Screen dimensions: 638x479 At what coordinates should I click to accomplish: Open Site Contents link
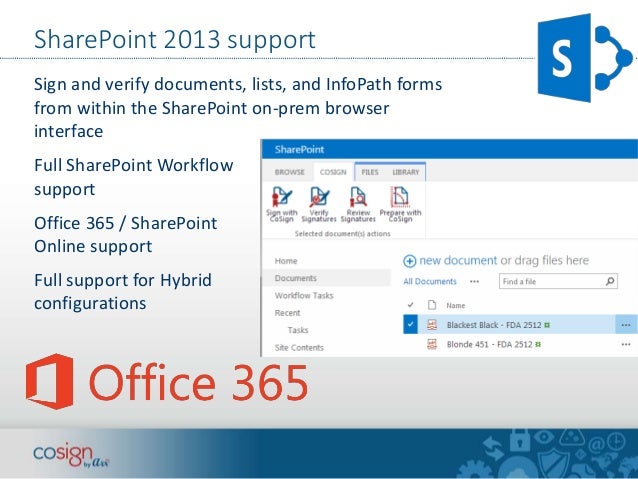coord(299,348)
